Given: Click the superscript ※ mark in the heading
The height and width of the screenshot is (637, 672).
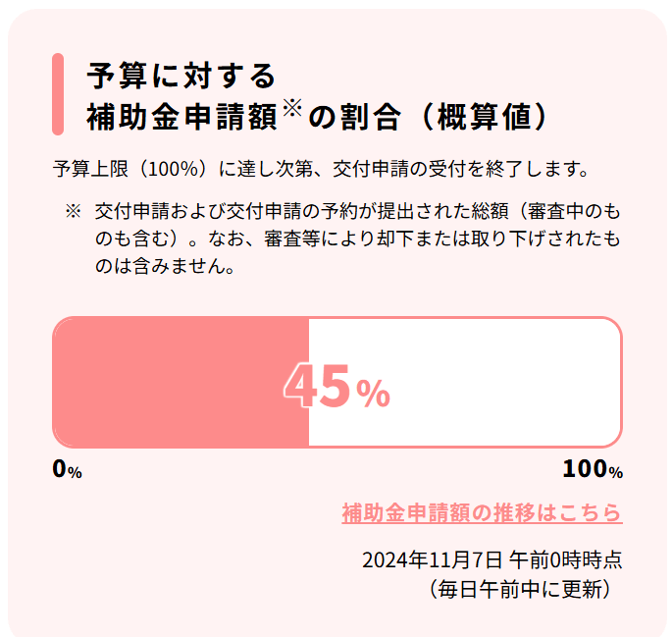Looking at the screenshot, I should [292, 108].
